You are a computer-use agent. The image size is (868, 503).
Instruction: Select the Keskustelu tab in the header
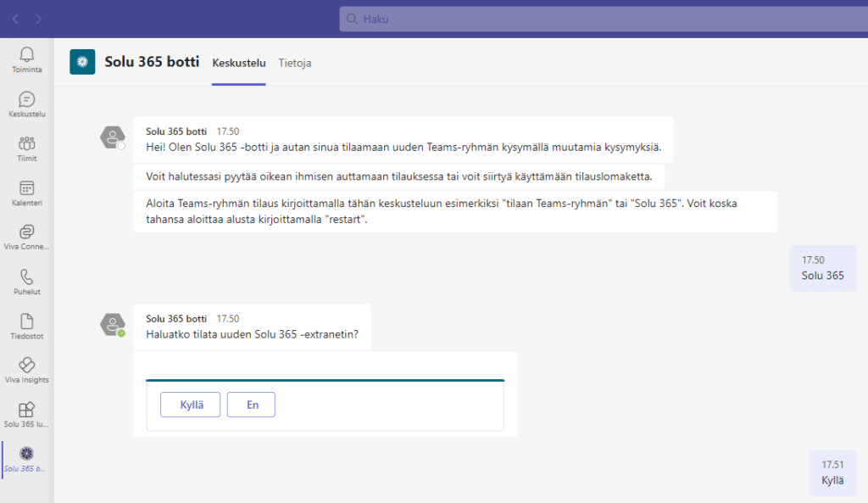coord(238,63)
